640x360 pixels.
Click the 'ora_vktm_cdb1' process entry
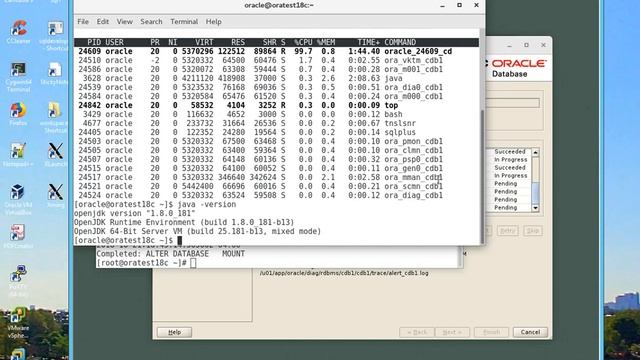point(413,60)
